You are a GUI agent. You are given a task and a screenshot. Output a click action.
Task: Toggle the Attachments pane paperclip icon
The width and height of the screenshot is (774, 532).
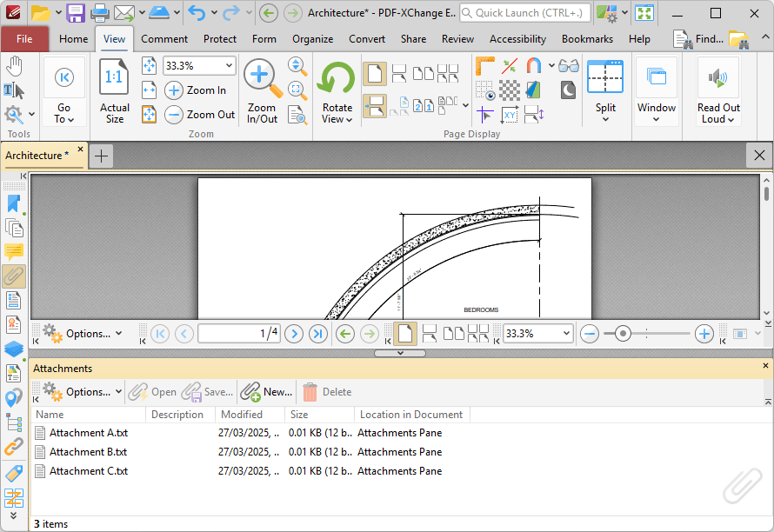[x=14, y=276]
